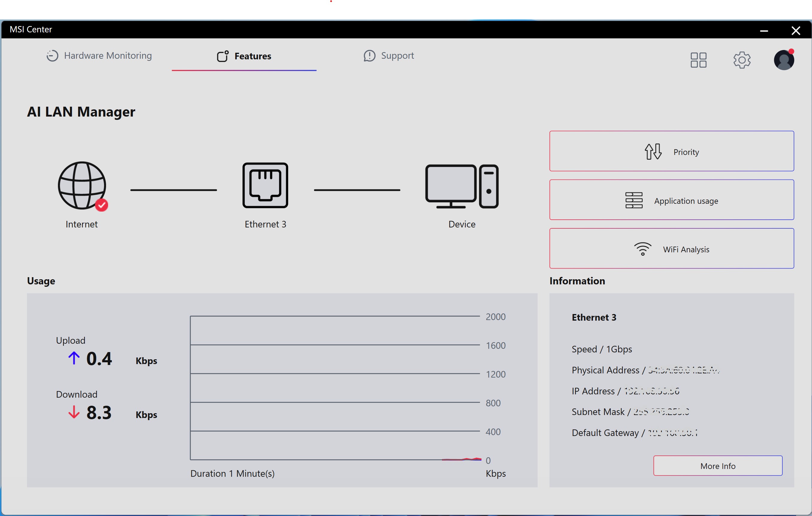Click the Application usage list icon
Viewport: 812px width, 516px height.
[x=634, y=201]
